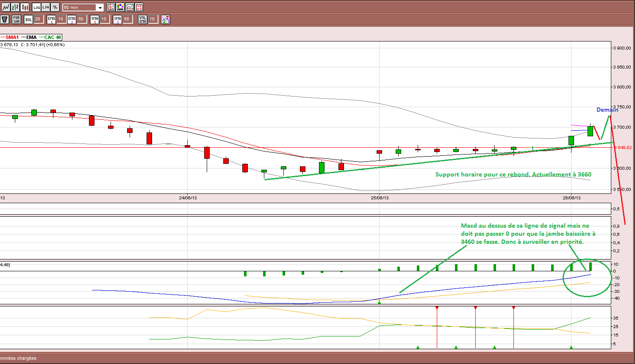Switch to candlestick chart display
The width and height of the screenshot is (635, 364).
[x=25, y=7]
